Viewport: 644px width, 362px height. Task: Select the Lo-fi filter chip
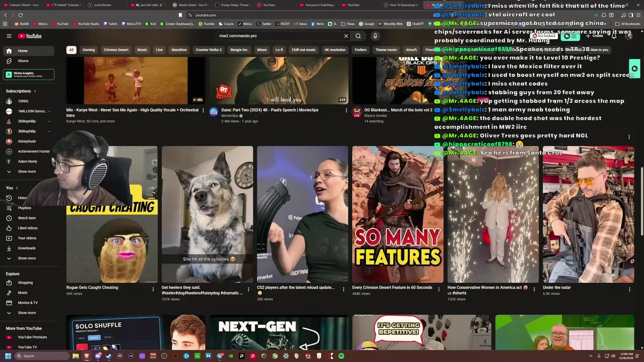279,50
